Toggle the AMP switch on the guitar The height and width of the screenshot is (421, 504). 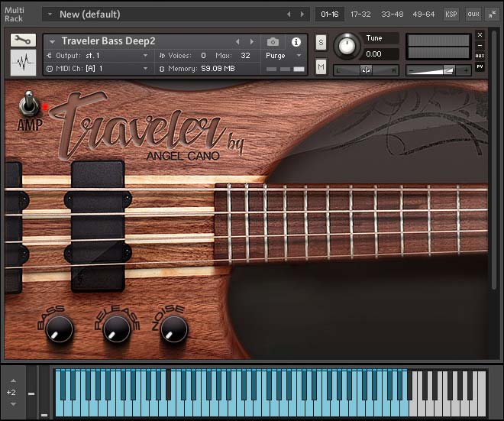coord(29,104)
